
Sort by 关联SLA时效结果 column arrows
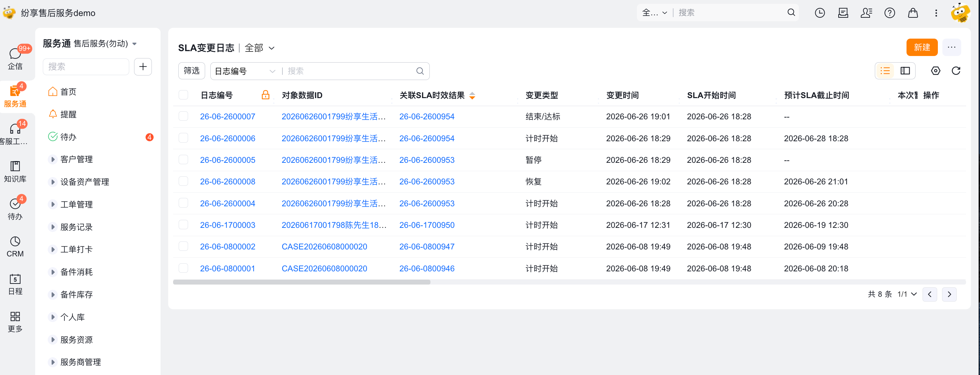click(x=472, y=95)
